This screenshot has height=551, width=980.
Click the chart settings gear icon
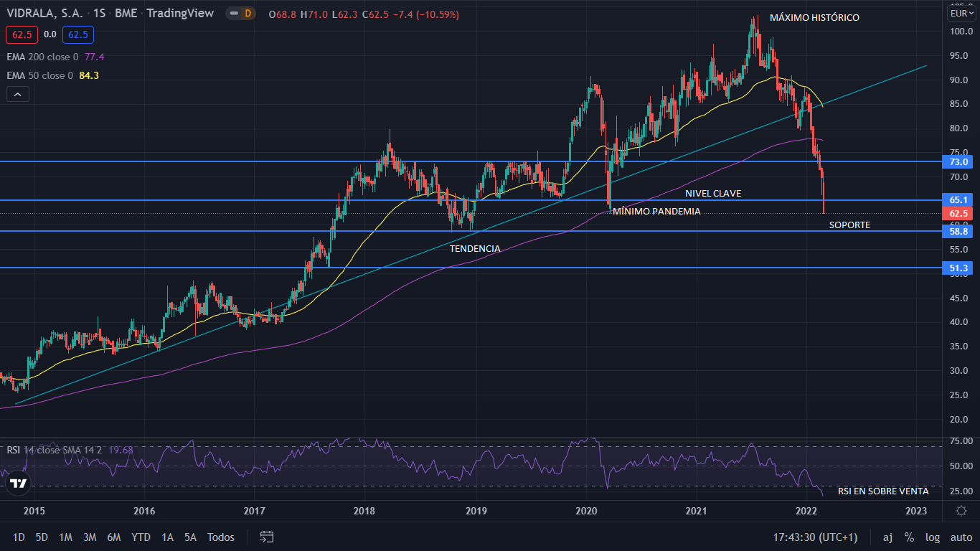(961, 511)
